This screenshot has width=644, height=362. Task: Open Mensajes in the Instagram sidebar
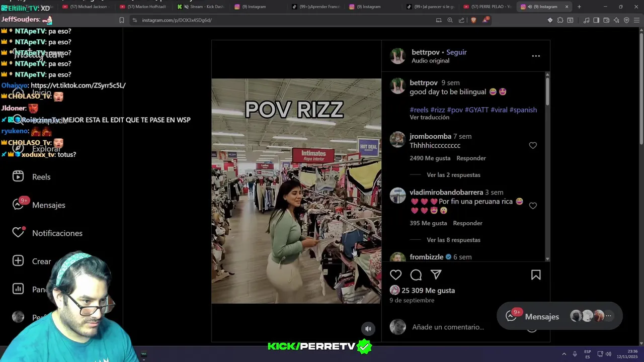click(x=39, y=205)
